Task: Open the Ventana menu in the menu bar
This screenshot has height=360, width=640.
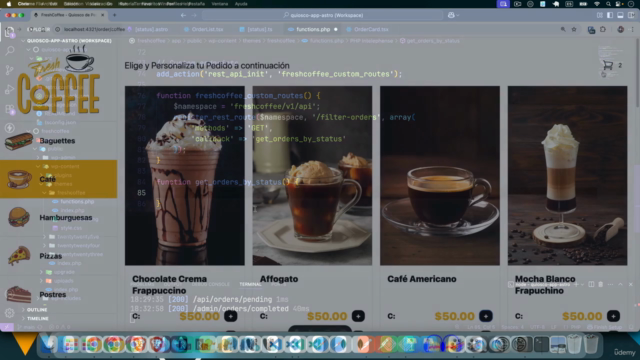Action: pos(220,4)
